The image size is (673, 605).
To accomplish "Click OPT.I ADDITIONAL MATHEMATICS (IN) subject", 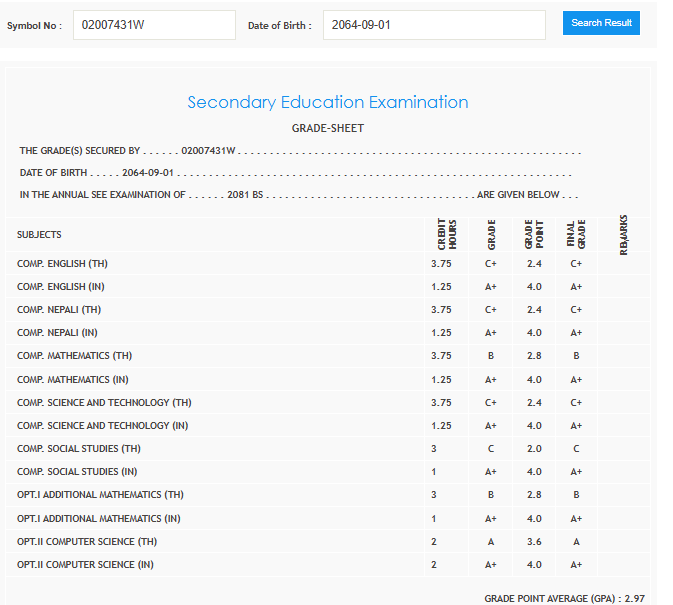I will [98, 519].
